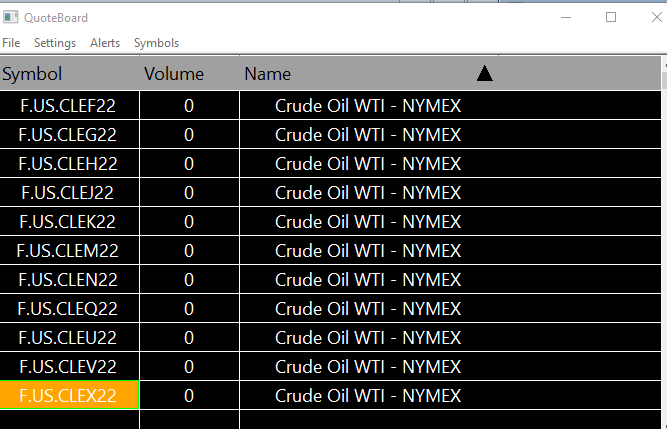Click the Name column header
Screen dimensions: 667x429
(x=267, y=74)
